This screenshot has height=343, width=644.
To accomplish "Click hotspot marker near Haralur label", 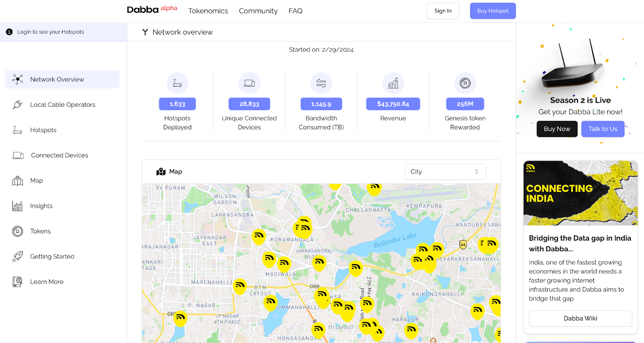I will tap(411, 330).
